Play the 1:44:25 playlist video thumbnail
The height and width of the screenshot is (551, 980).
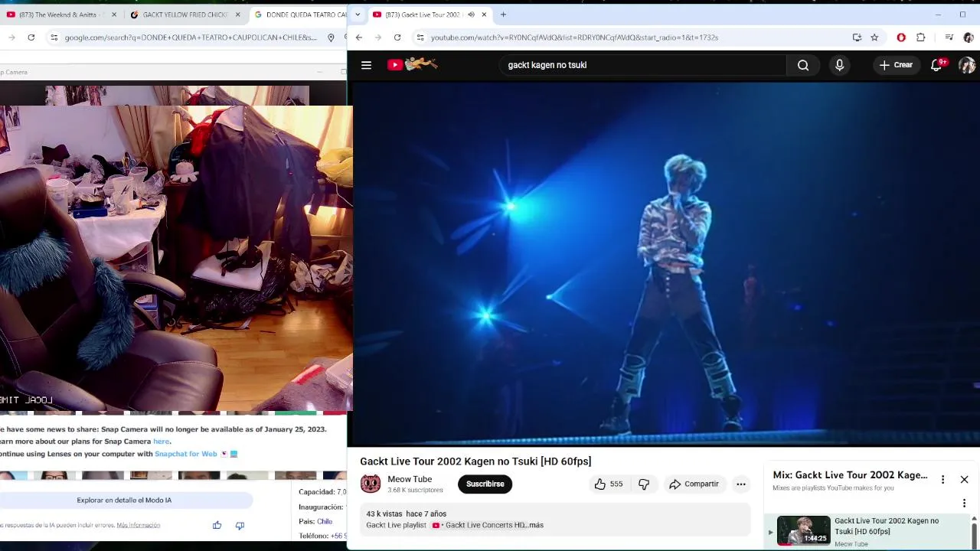click(x=803, y=530)
